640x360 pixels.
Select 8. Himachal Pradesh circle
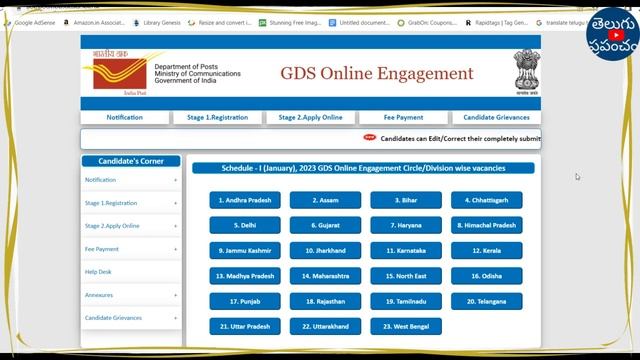[x=487, y=225]
